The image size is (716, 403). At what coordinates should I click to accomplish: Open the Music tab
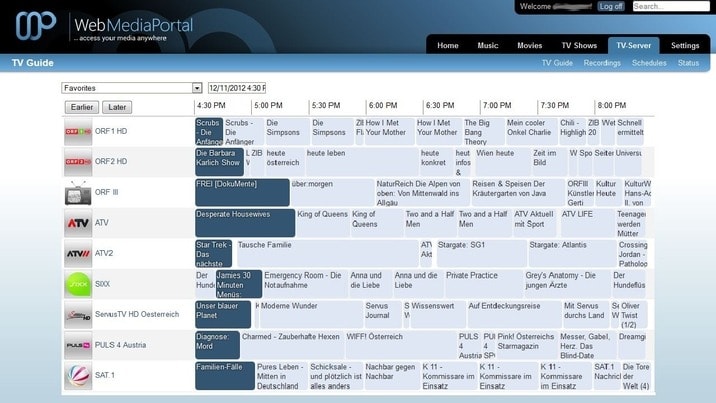[x=488, y=45]
